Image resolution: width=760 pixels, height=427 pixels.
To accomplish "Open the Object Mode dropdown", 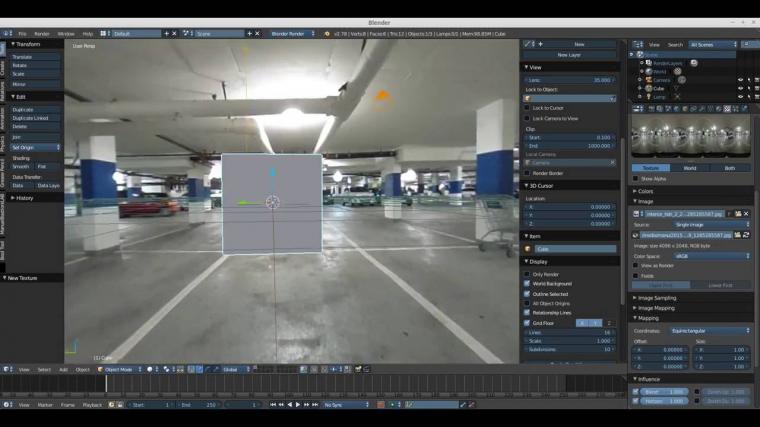I will click(x=118, y=369).
